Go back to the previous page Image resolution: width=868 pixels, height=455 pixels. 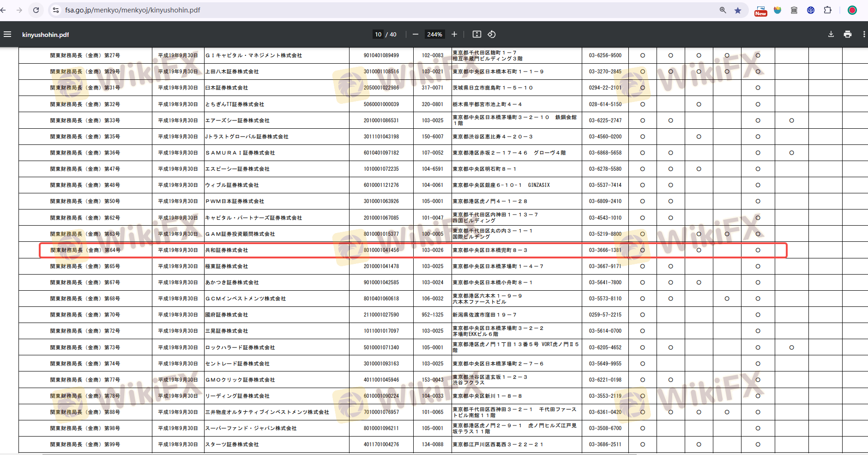4,10
